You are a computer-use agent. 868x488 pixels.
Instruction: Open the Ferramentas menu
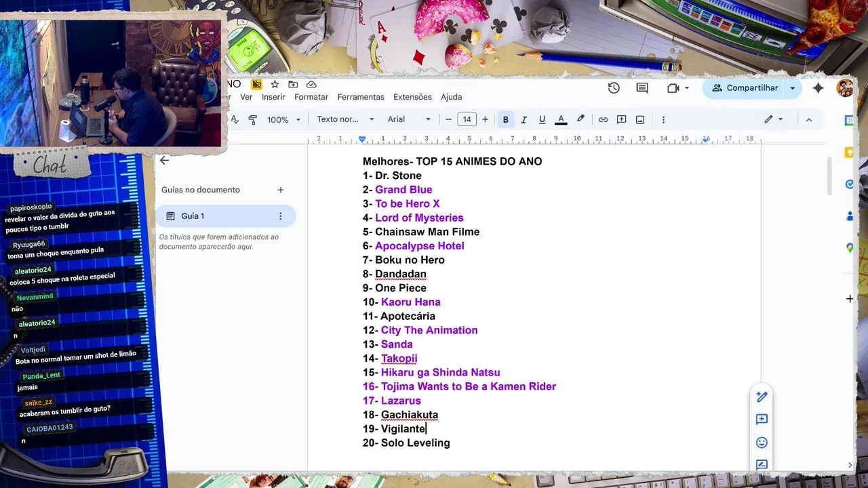coord(361,97)
